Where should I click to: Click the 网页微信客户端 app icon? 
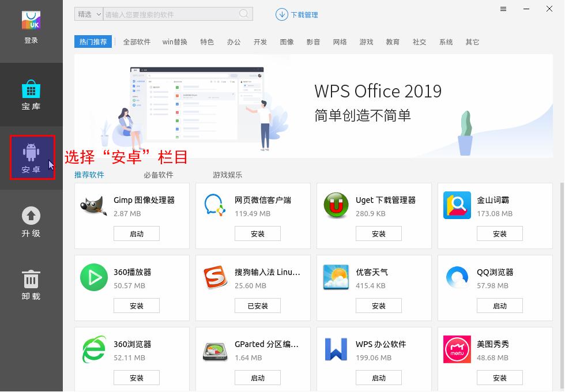pos(214,205)
